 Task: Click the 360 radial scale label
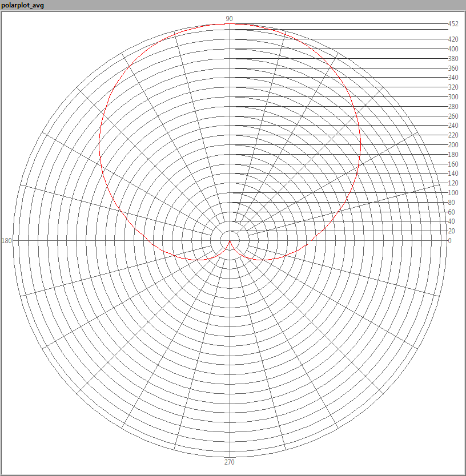[x=453, y=68]
